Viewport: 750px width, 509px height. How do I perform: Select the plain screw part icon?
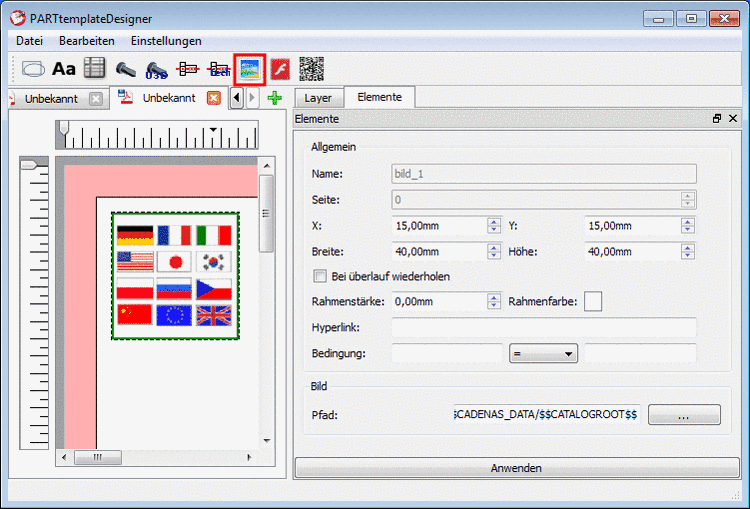tap(126, 70)
